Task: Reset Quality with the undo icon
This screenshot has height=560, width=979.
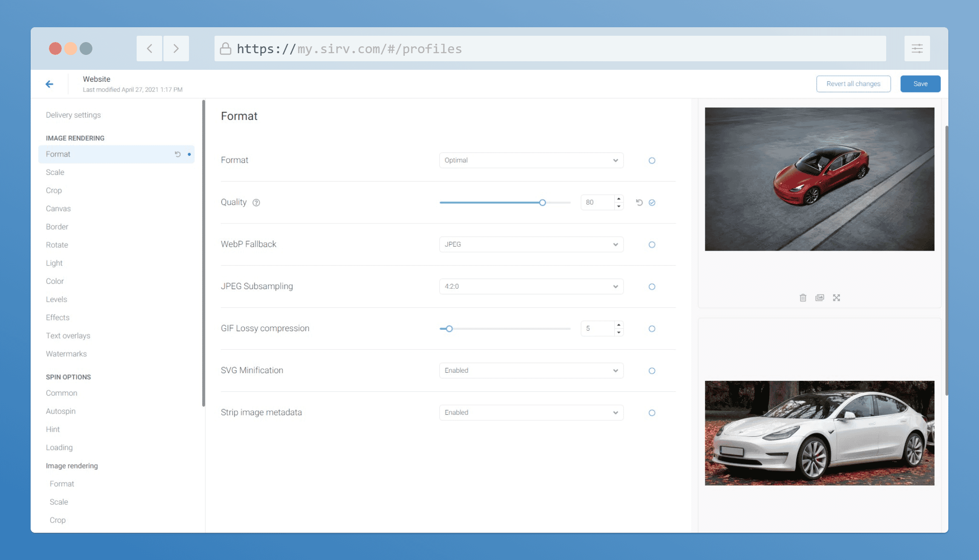Action: [639, 203]
